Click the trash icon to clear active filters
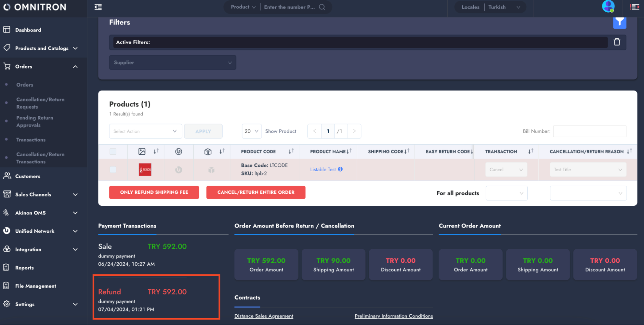Viewport: 644px width, 325px height. click(617, 42)
